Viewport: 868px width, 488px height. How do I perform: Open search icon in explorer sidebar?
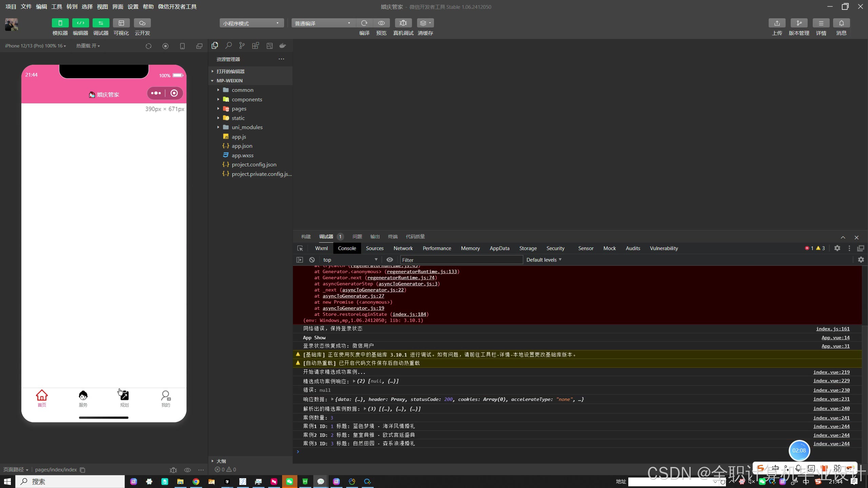click(x=229, y=45)
